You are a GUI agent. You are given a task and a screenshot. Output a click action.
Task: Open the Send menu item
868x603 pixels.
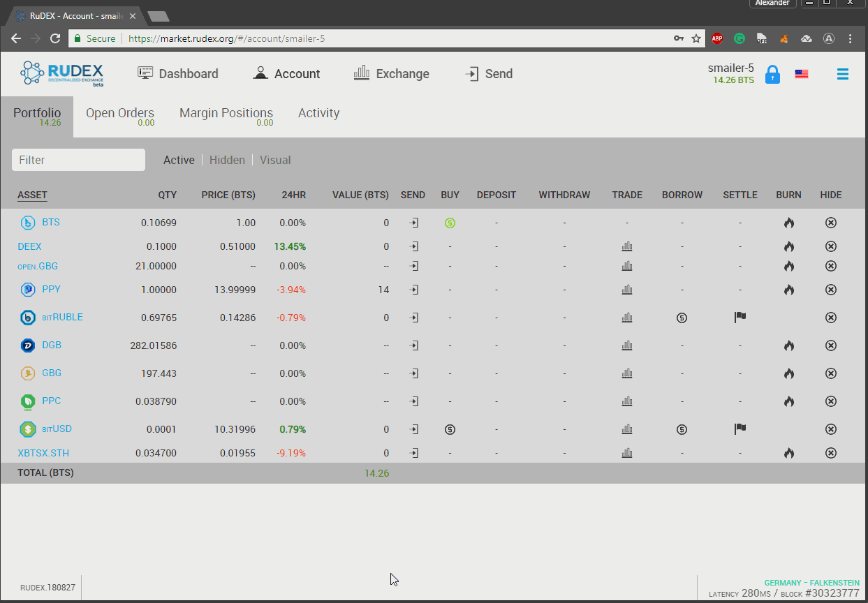(489, 73)
